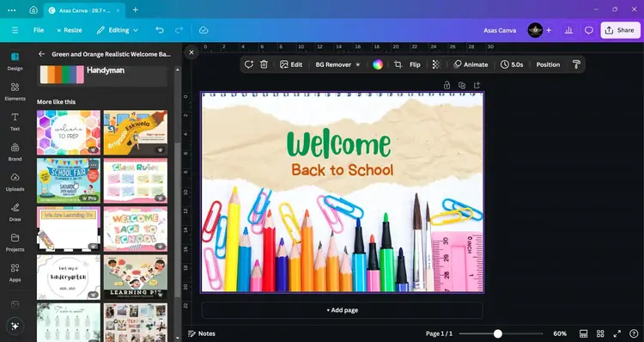
Task: Click the zoom slider handle
Action: pos(498,333)
